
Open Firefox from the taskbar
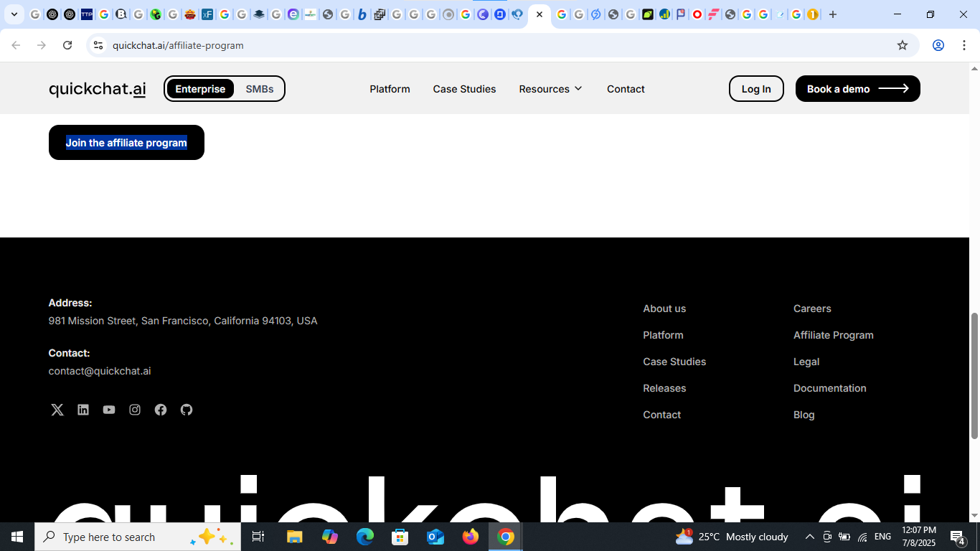point(471,537)
